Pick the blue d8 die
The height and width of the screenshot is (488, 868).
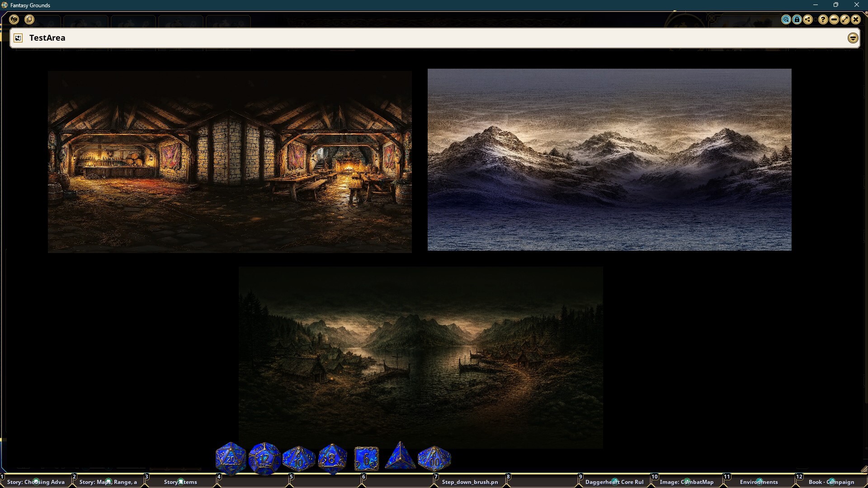pyautogui.click(x=332, y=459)
